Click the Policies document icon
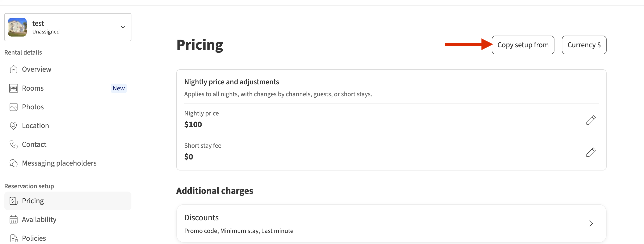This screenshot has height=244, width=644. pyautogui.click(x=14, y=238)
